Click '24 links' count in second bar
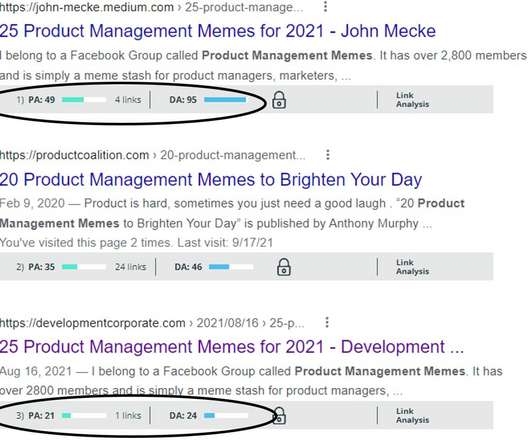 point(130,267)
